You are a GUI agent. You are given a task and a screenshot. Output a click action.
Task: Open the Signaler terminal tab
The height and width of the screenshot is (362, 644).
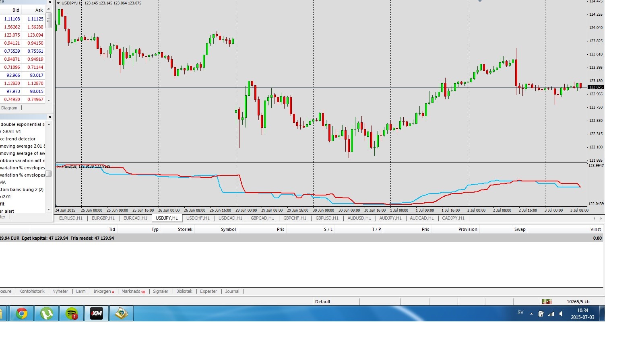point(161,291)
